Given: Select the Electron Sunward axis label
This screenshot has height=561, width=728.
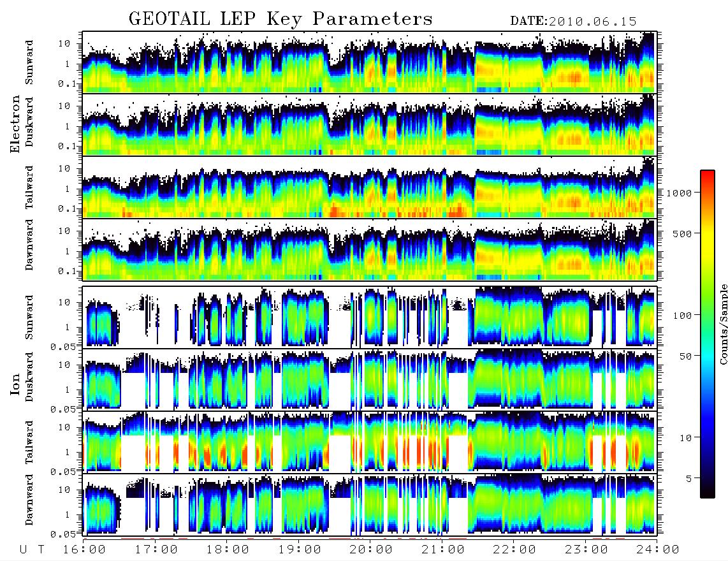Looking at the screenshot, I should click(29, 62).
